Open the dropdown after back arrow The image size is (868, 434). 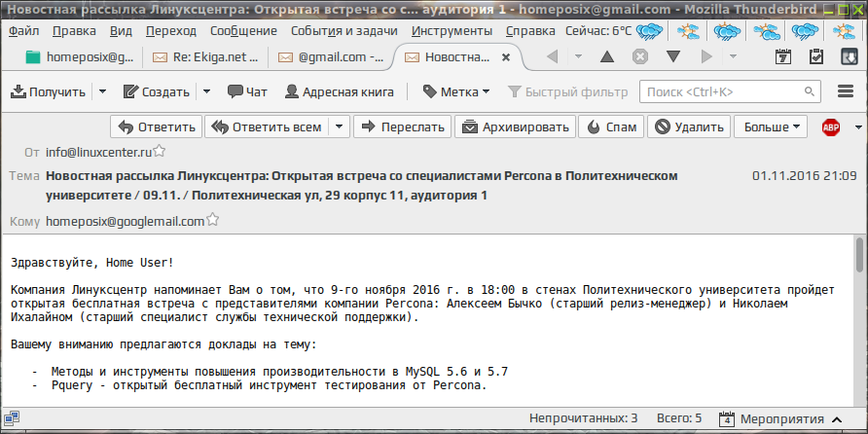coord(578,56)
